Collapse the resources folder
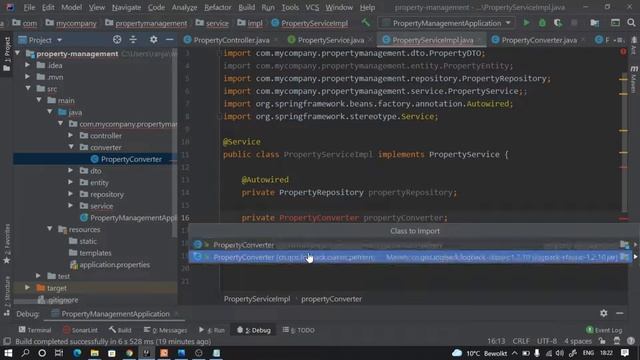The image size is (640, 360). point(50,229)
